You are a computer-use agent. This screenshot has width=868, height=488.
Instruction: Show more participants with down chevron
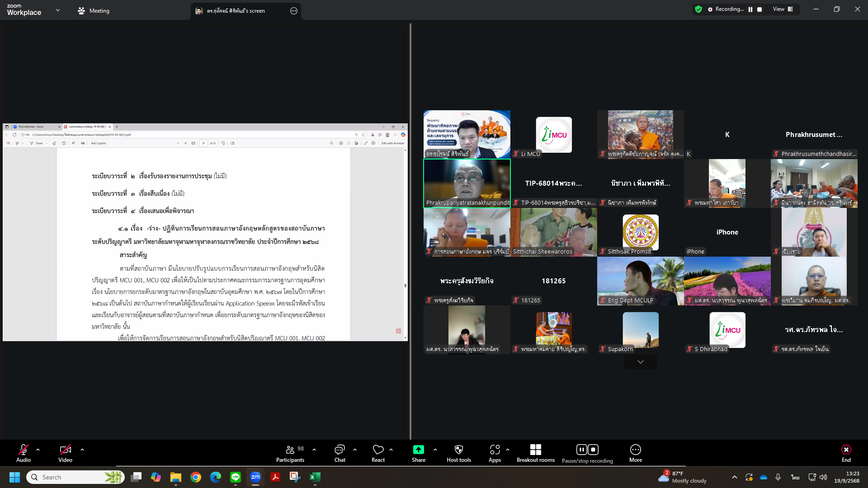[x=640, y=362]
